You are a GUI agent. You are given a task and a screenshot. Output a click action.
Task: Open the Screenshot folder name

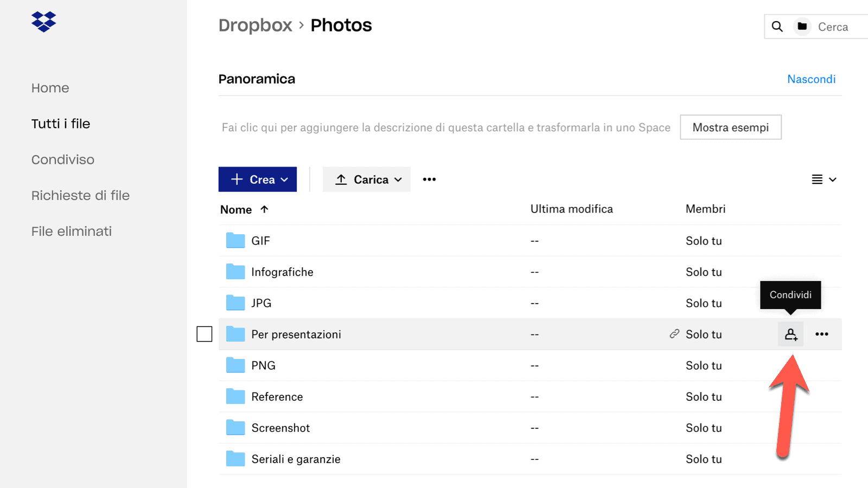[280, 428]
